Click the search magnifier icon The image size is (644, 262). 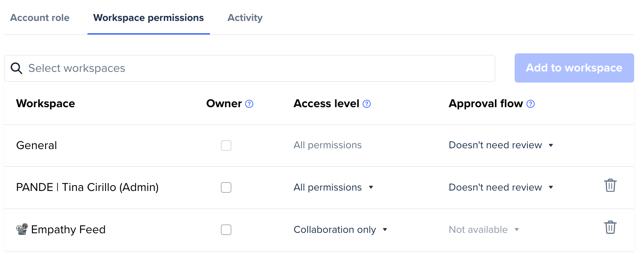click(16, 68)
